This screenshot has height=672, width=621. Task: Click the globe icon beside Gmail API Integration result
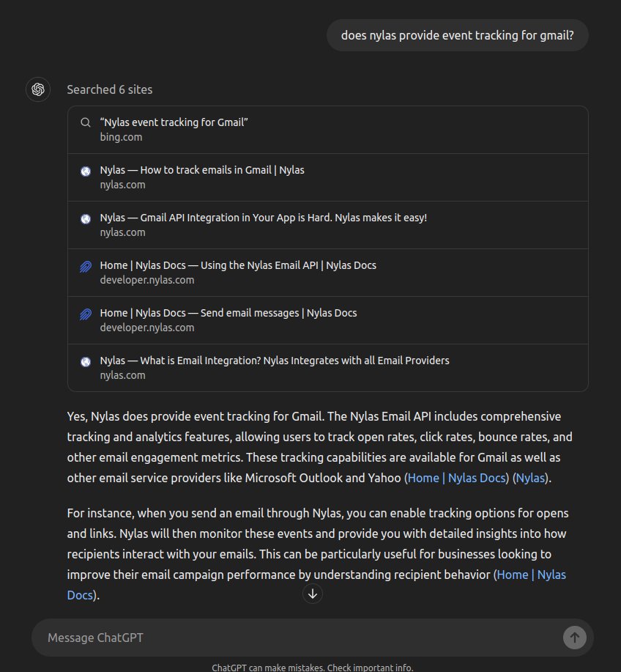[x=86, y=219]
